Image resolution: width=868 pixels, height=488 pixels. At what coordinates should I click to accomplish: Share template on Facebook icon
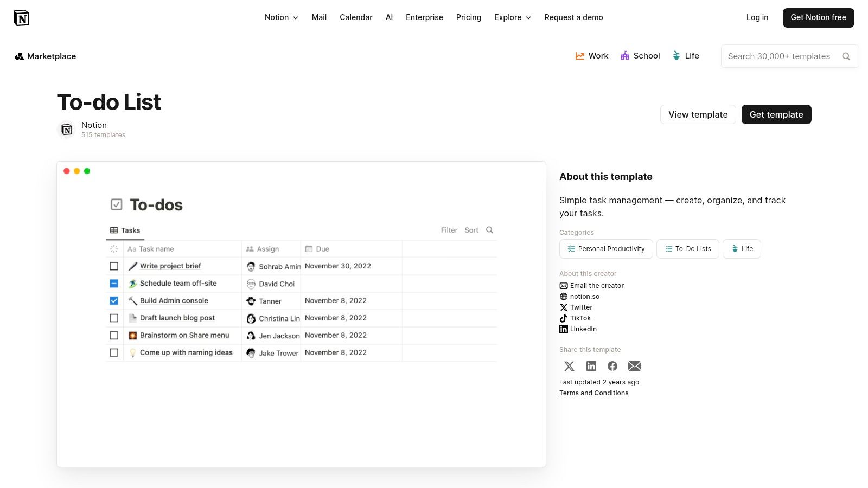coord(612,366)
